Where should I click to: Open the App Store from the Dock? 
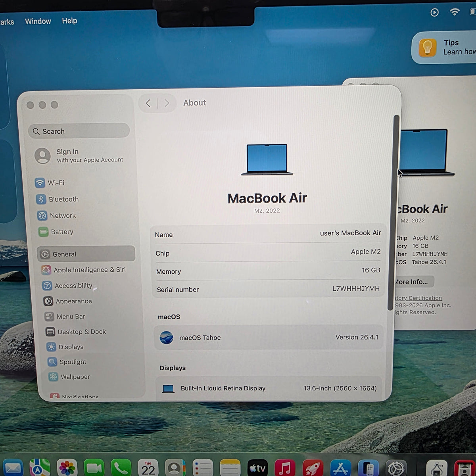(340, 468)
